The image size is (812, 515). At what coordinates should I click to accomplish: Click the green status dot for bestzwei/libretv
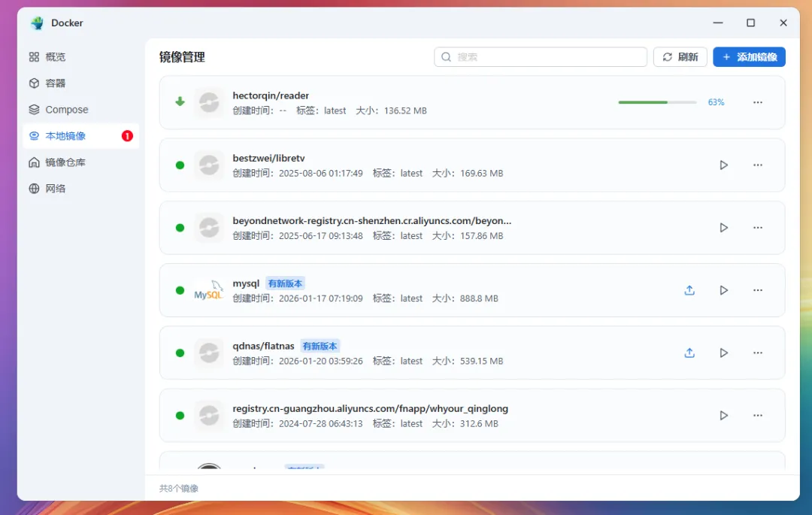click(x=180, y=165)
